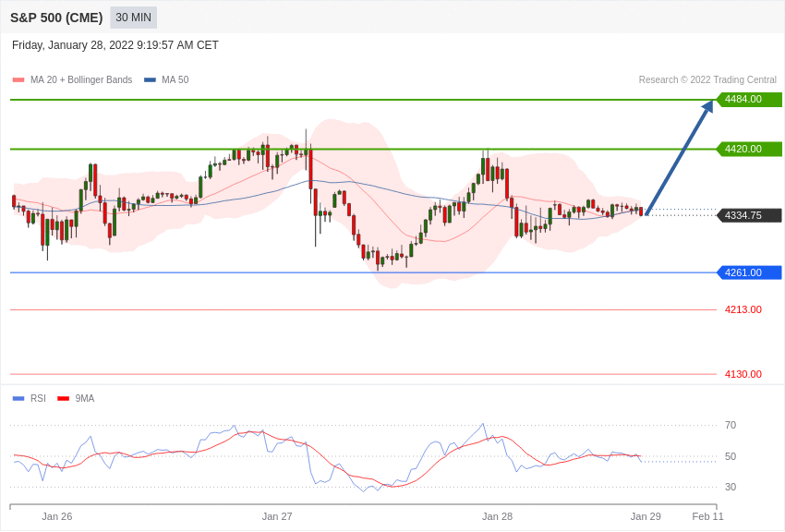This screenshot has height=532, width=785.
Task: Click the MA 20 + Bollinger Bands legend label
Action: tap(81, 80)
